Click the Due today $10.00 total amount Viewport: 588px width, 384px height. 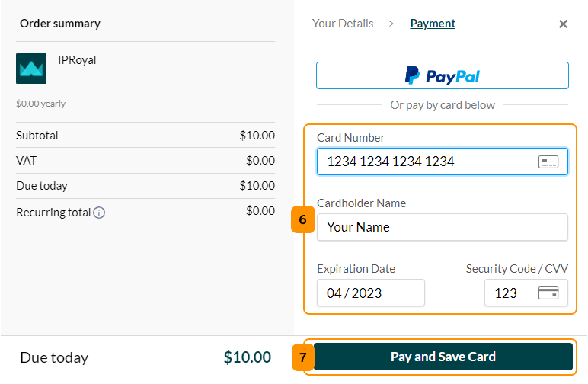247,357
